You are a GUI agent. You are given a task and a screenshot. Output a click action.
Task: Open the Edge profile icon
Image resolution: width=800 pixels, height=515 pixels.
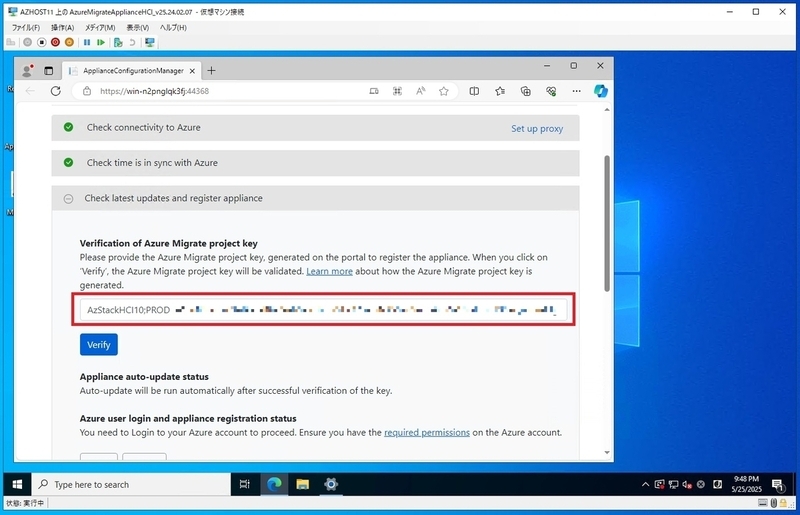pyautogui.click(x=28, y=70)
